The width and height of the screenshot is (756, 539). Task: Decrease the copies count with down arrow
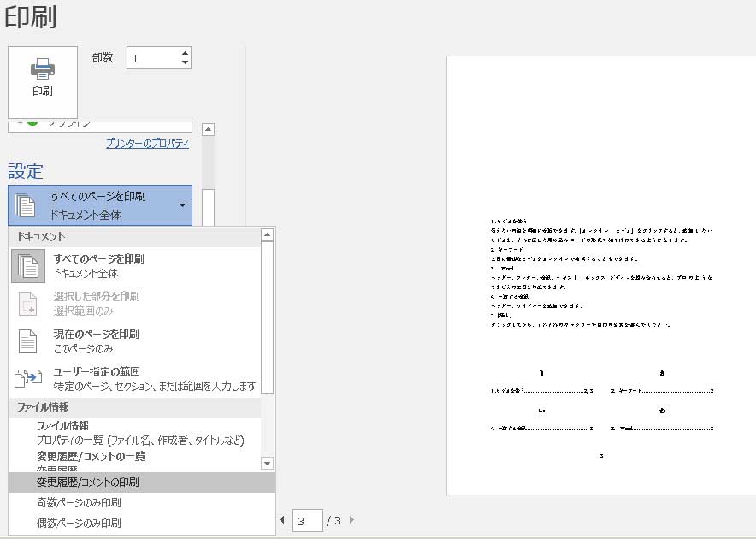(185, 62)
